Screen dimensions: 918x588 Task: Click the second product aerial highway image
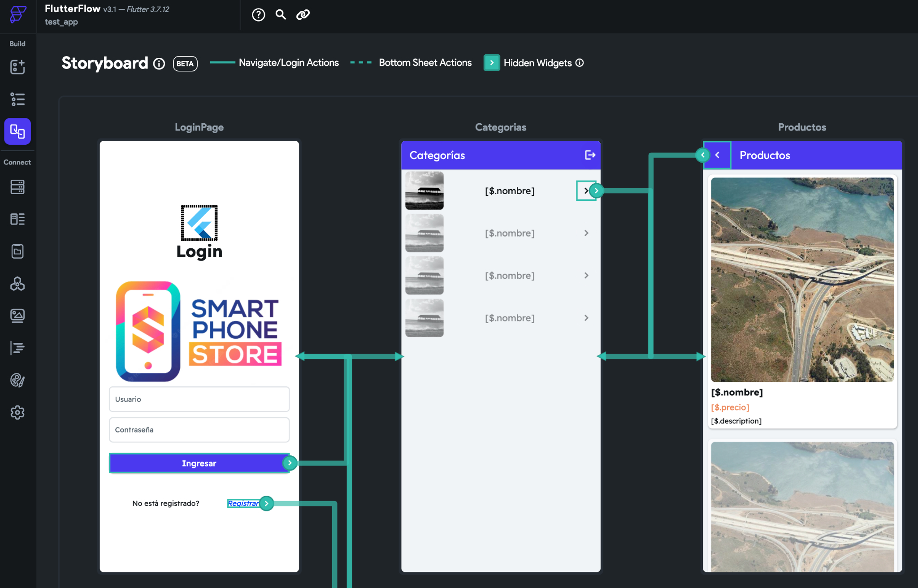click(802, 507)
